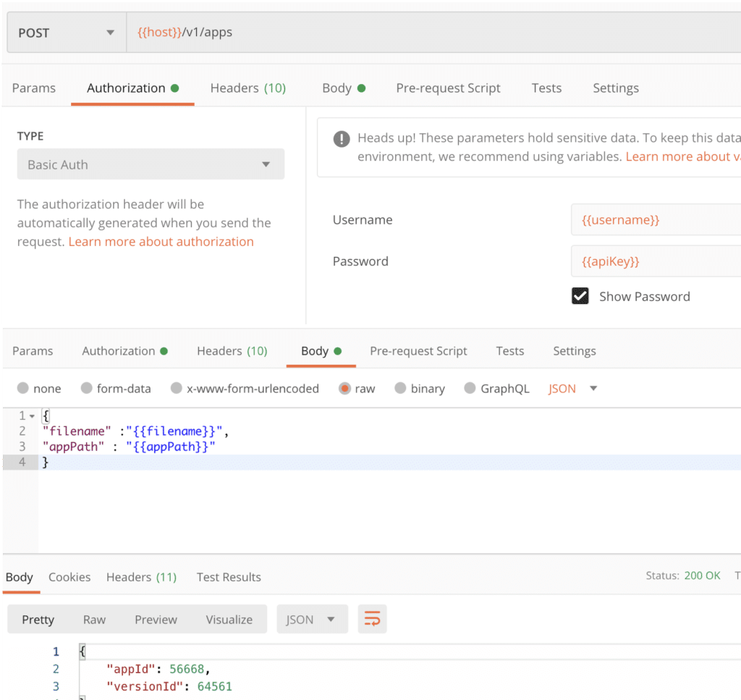Select the binary radio button
Screen dimensions: 741x700
(400, 388)
